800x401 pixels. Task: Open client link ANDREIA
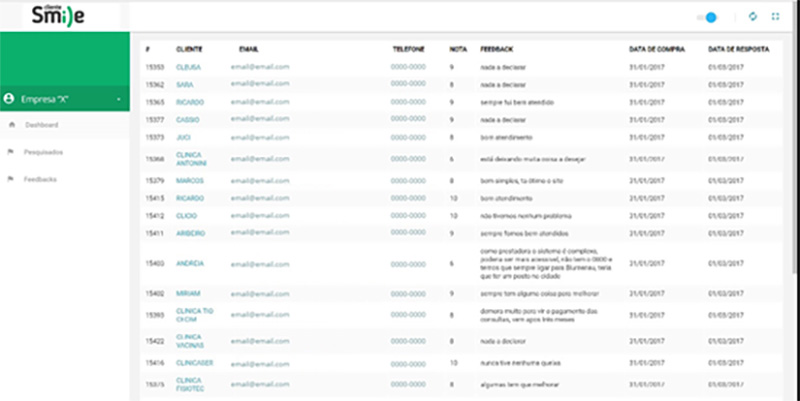(190, 264)
